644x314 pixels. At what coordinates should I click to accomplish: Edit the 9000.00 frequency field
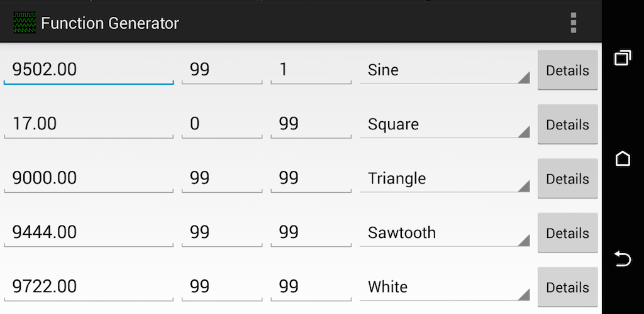coord(89,178)
